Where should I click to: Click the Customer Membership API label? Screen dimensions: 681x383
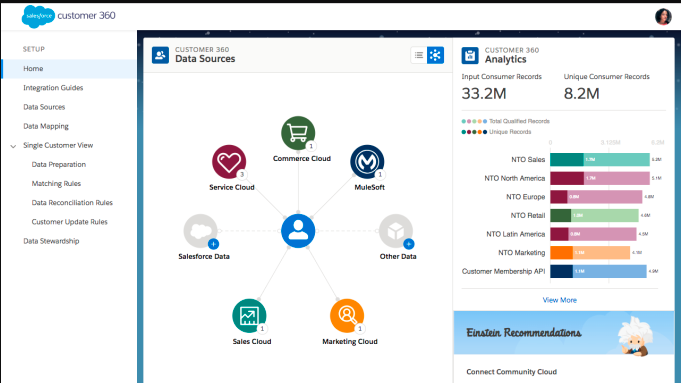tap(503, 271)
